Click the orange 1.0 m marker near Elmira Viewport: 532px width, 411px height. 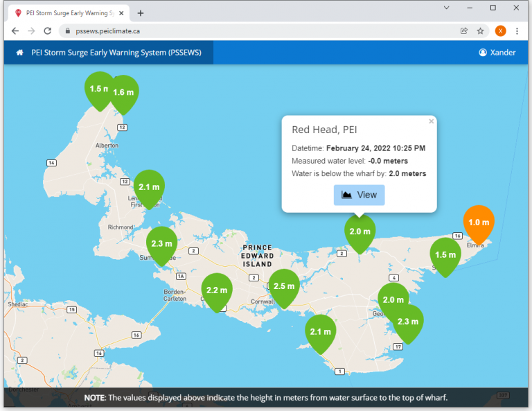click(x=479, y=223)
